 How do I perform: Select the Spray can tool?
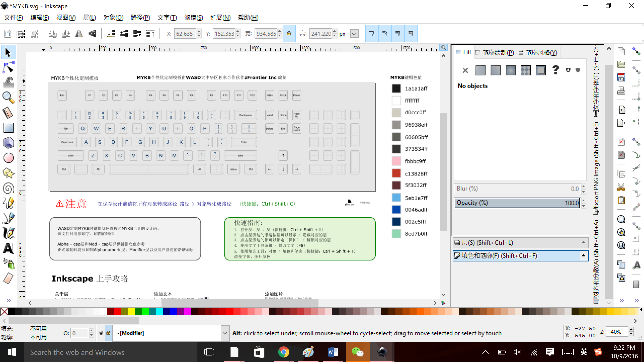click(x=8, y=263)
